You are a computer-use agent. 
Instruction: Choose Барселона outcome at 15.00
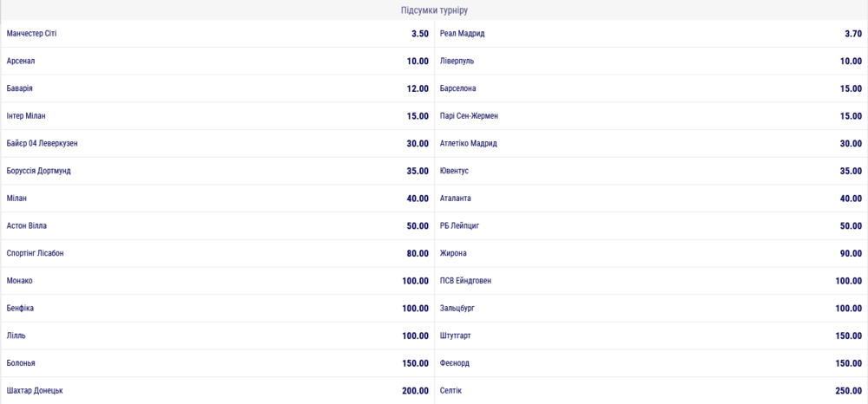(651, 88)
